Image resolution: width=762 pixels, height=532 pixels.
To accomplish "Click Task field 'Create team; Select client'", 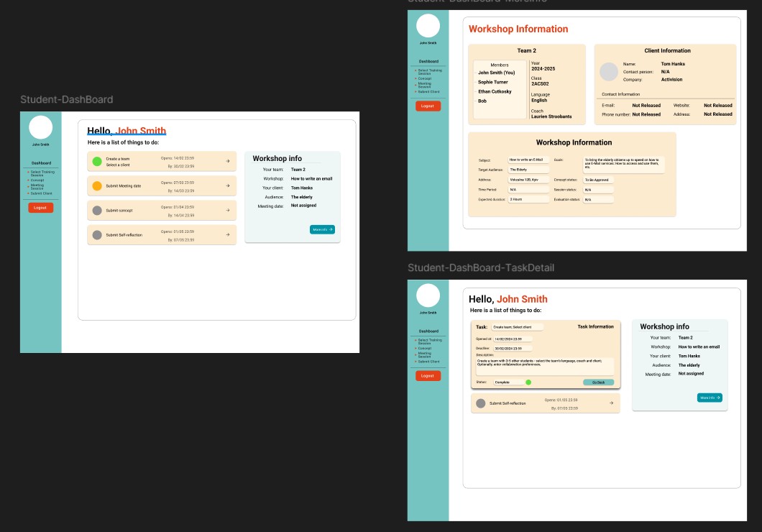I will click(x=517, y=327).
